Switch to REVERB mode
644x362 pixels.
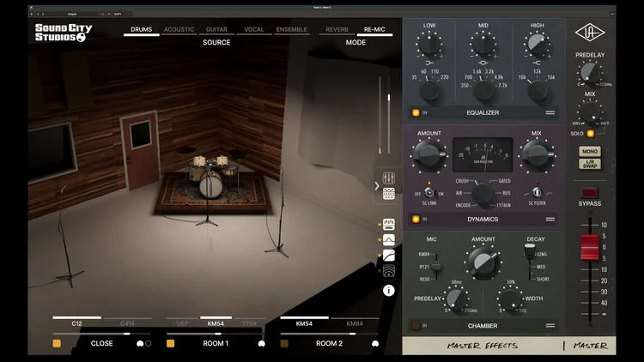[337, 30]
